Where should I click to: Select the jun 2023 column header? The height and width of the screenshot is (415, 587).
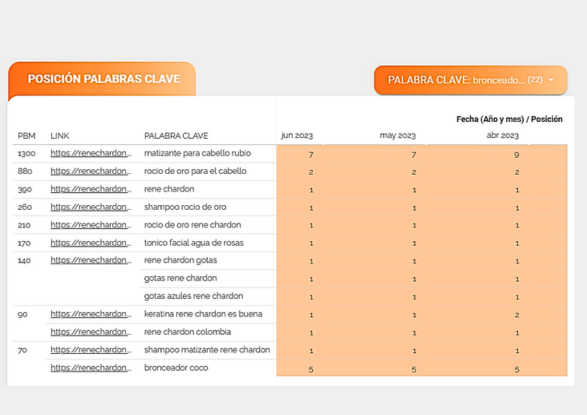pos(297,135)
